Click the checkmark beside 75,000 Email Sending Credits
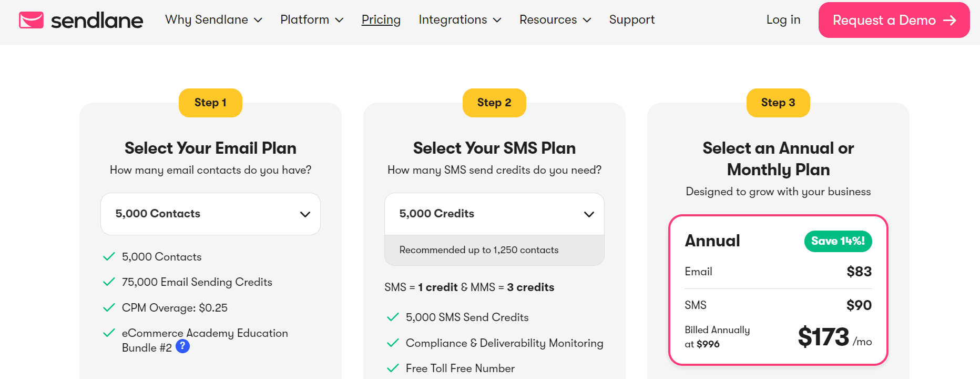 pyautogui.click(x=109, y=282)
